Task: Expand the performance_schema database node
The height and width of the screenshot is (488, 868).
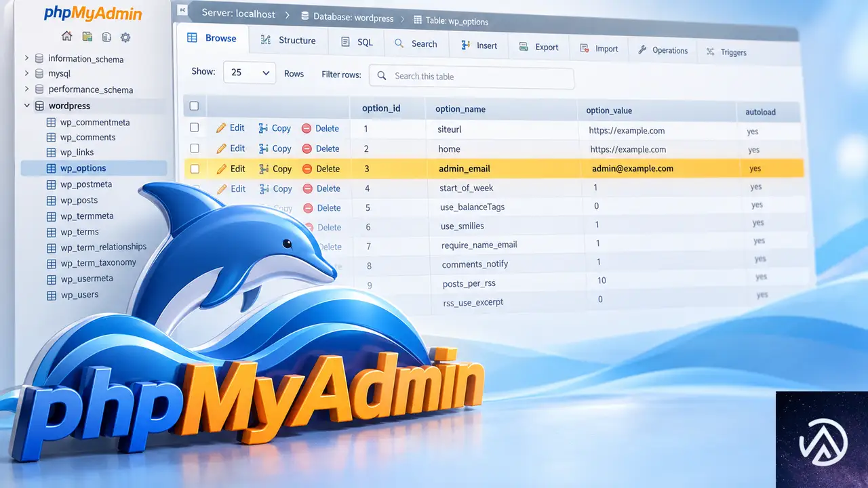Action: pos(26,89)
